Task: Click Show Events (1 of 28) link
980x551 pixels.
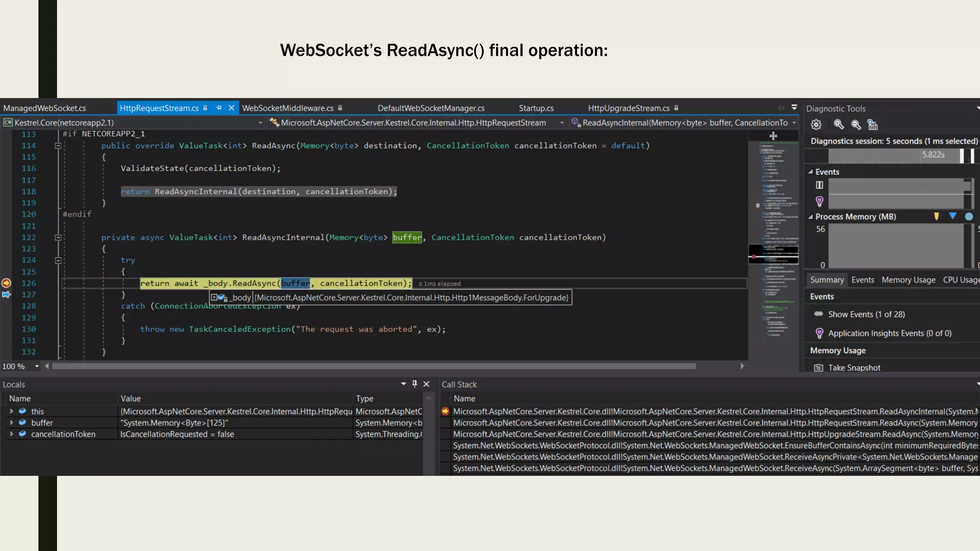Action: pyautogui.click(x=867, y=314)
